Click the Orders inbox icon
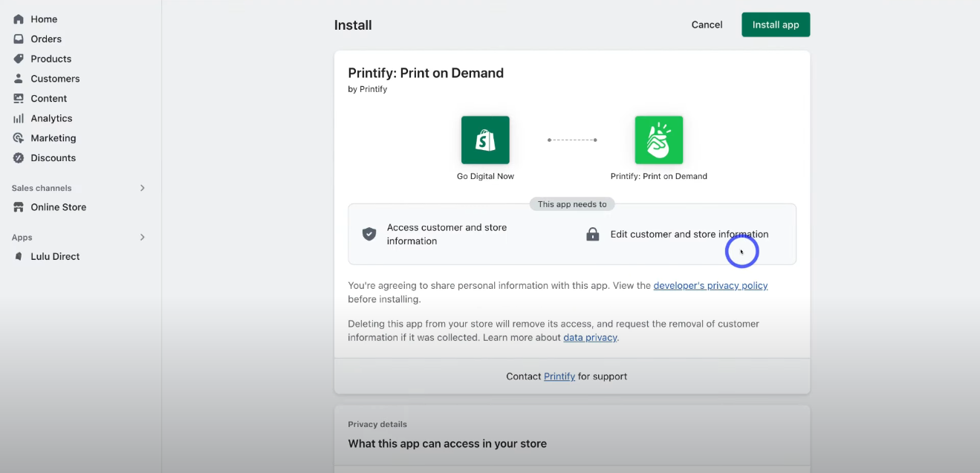This screenshot has width=980, height=473. 19,39
